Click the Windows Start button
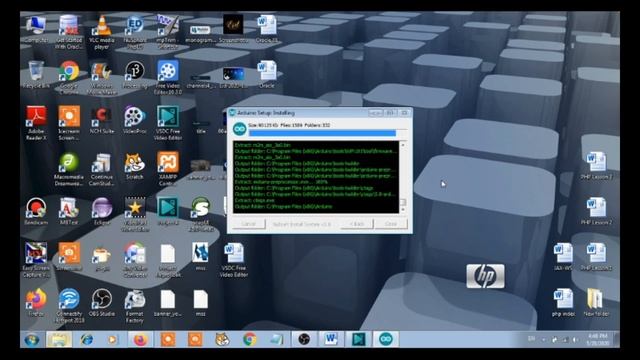The image size is (640, 360). [31, 340]
